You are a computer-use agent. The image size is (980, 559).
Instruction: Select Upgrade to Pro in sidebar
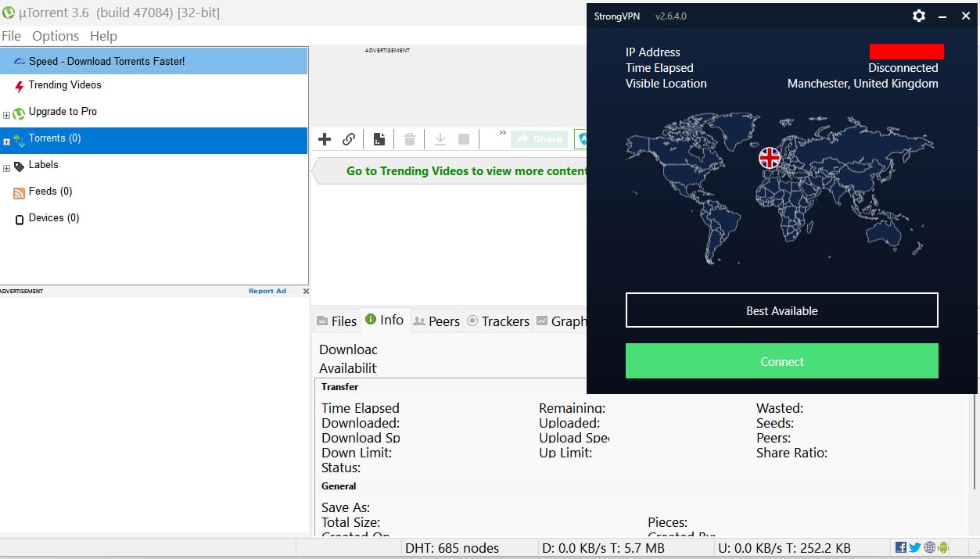coord(63,112)
